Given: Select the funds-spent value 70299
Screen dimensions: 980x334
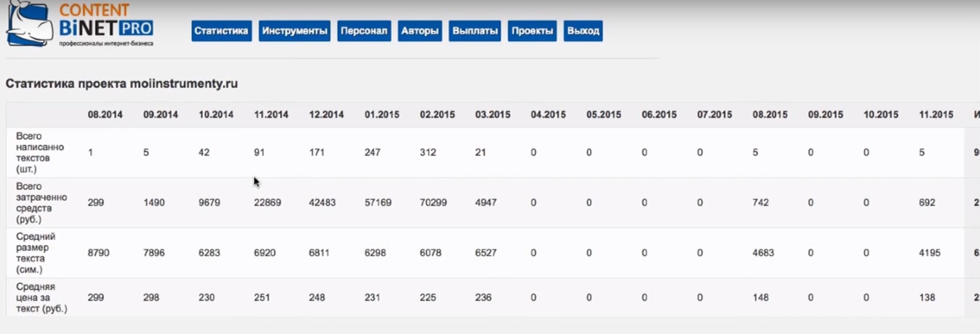Looking at the screenshot, I should pos(433,203).
